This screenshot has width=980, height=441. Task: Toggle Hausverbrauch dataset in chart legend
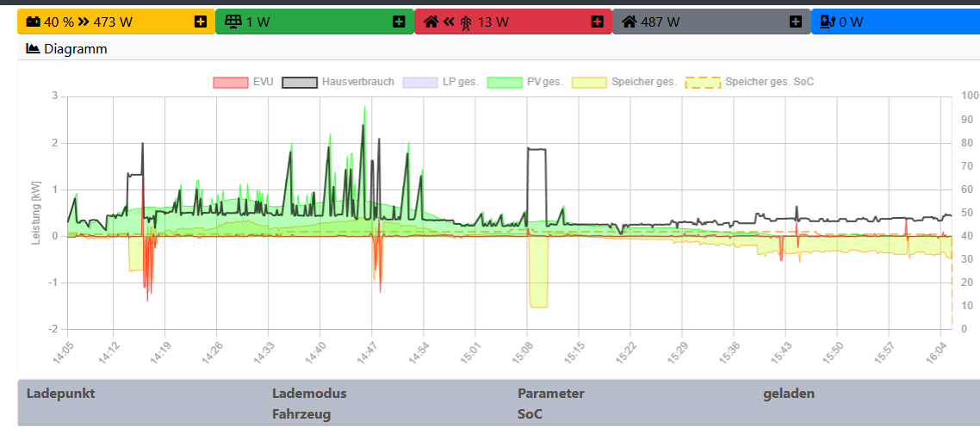click(x=338, y=82)
